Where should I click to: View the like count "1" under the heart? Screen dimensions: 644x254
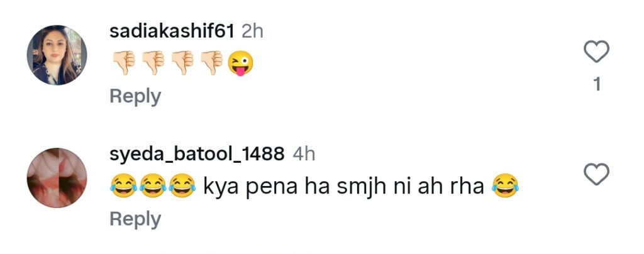[597, 84]
